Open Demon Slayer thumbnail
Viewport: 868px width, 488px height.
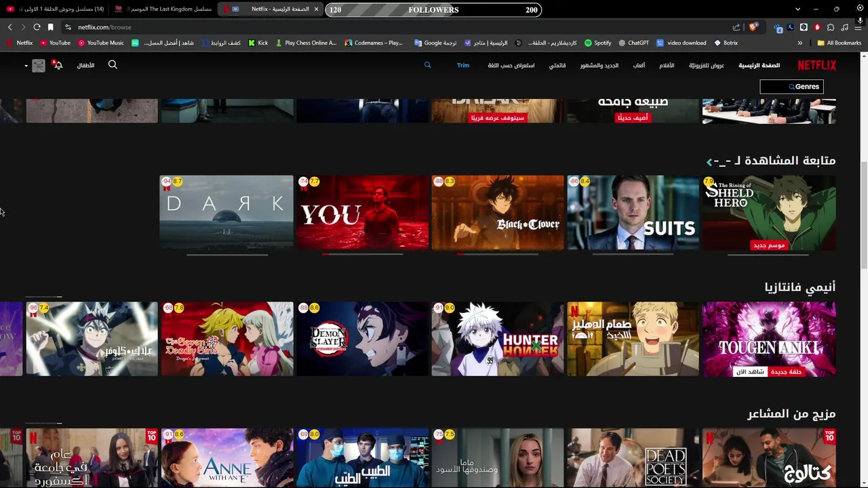362,339
